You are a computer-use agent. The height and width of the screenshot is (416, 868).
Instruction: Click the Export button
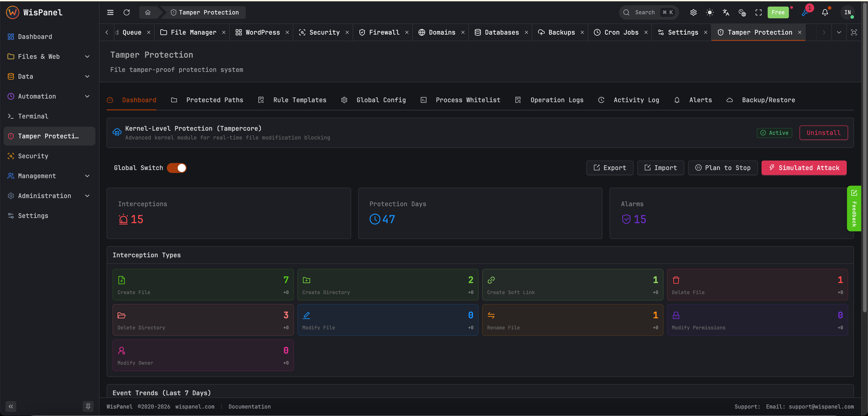pos(610,168)
